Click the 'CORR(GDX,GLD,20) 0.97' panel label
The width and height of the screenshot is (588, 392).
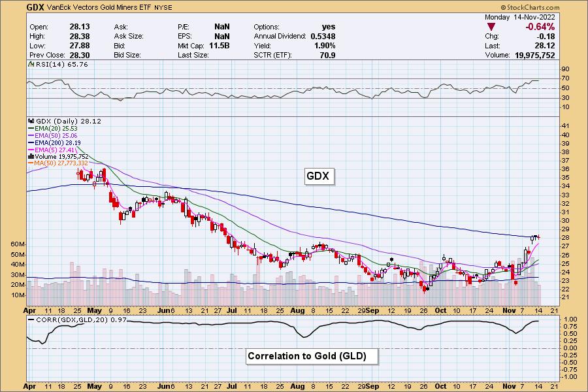pos(82,320)
